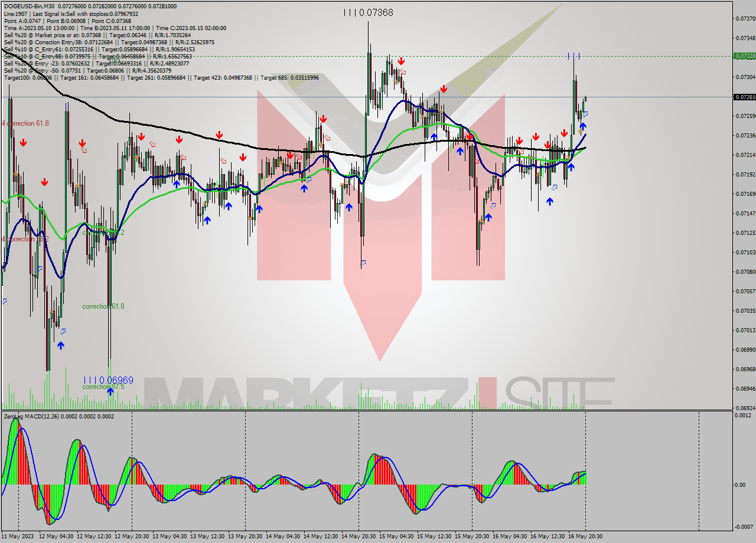Click the 0.07368 peak price label
The height and width of the screenshot is (543, 756).
tap(375, 12)
